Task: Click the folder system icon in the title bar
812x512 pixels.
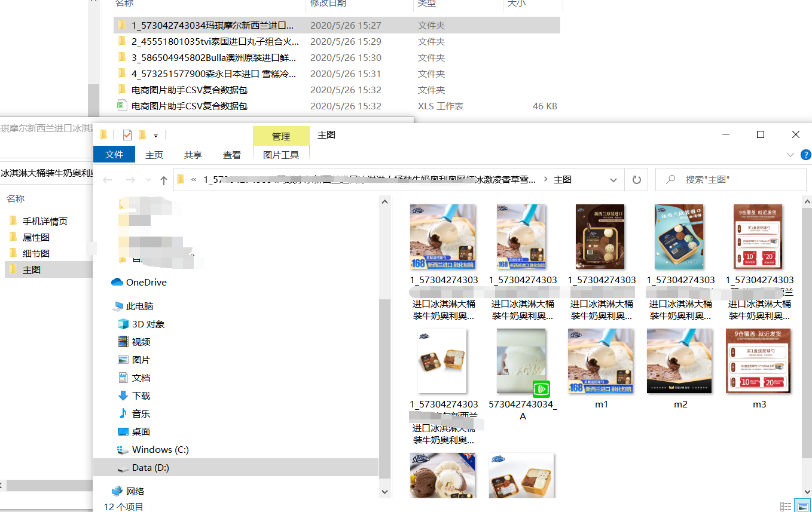Action: click(x=103, y=135)
